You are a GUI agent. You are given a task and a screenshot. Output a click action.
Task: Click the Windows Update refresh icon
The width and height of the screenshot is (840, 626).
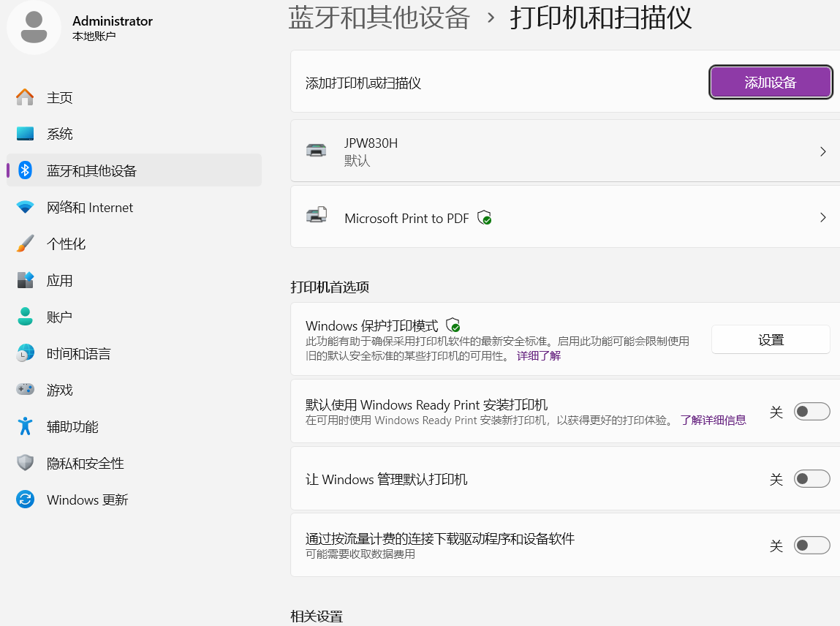click(x=25, y=499)
